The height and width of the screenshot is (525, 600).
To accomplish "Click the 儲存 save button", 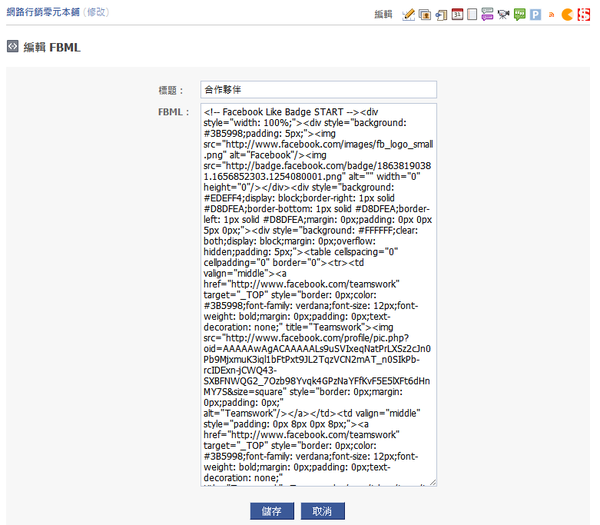I will (x=272, y=511).
